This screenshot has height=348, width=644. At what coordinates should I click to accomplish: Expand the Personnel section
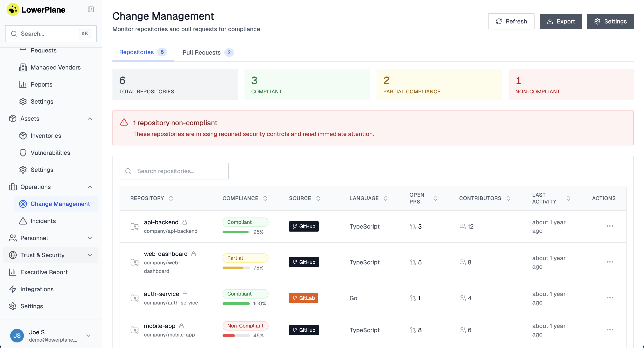click(90, 238)
